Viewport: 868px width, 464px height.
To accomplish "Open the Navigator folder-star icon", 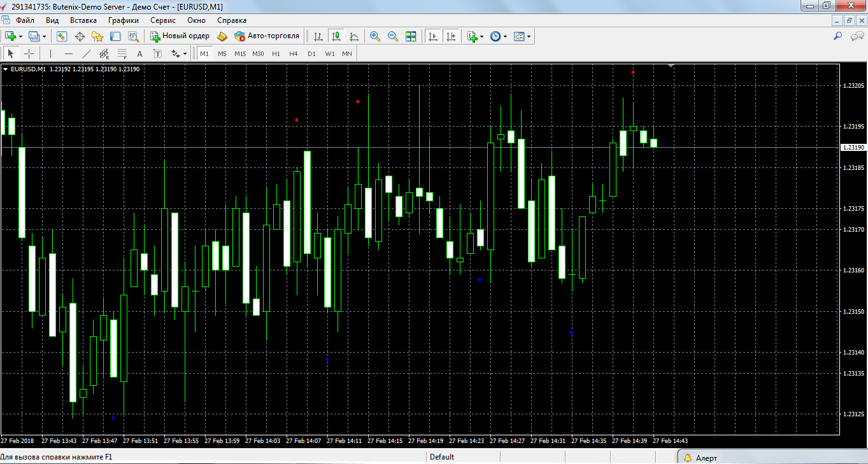I will click(97, 36).
